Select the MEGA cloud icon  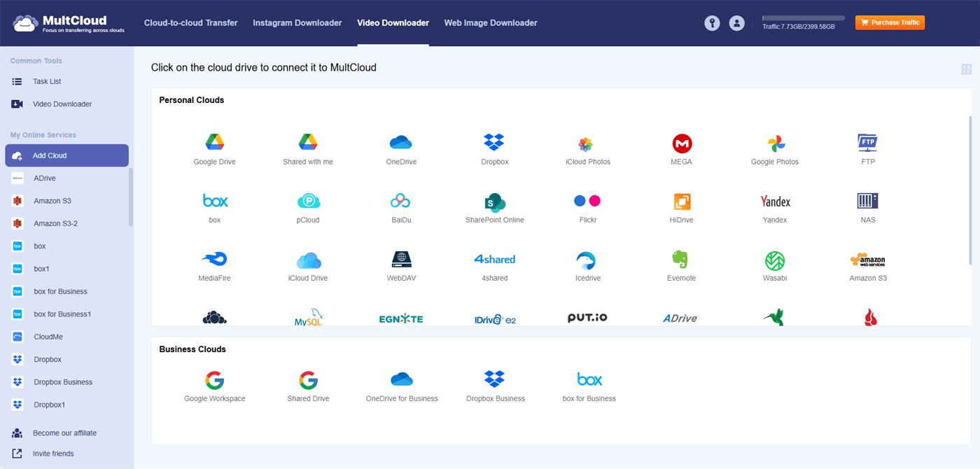[x=681, y=143]
